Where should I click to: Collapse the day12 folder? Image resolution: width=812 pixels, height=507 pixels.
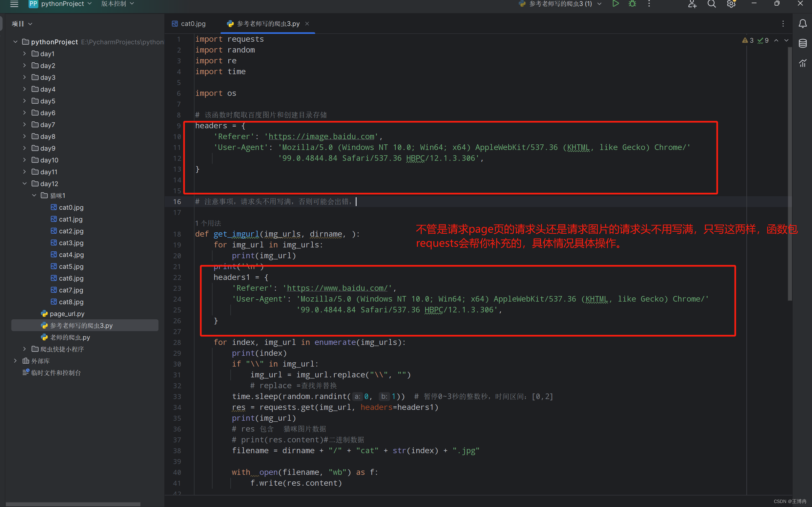[x=25, y=183]
